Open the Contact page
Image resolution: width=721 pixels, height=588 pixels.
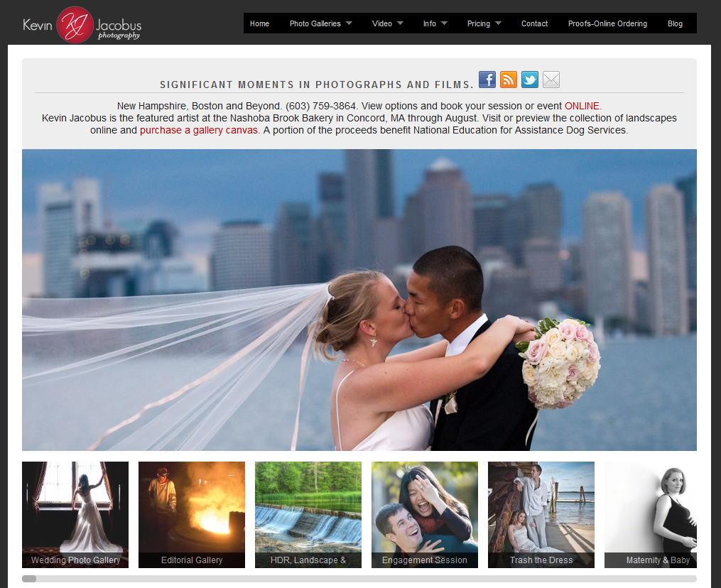(534, 23)
